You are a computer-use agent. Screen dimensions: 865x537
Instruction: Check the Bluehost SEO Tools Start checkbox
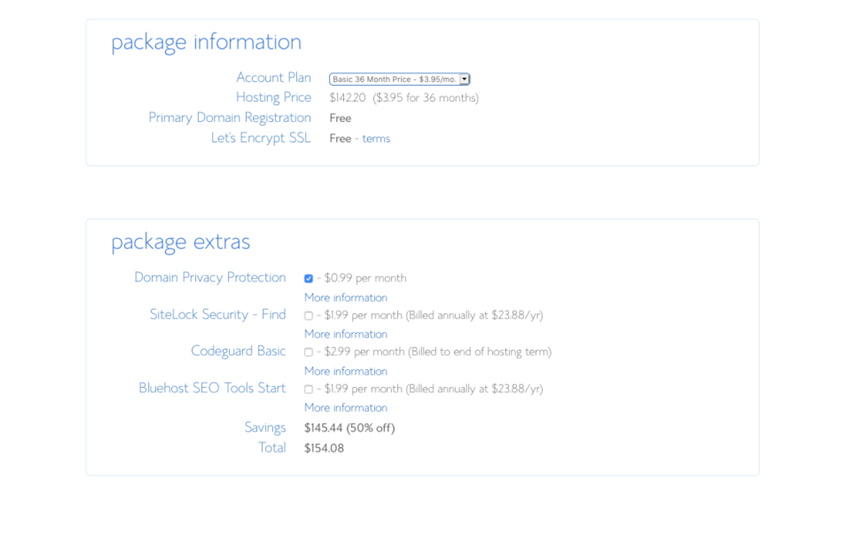click(x=308, y=389)
